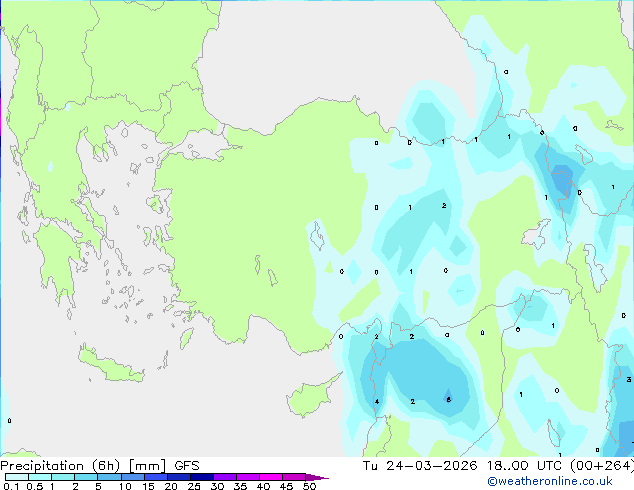Image resolution: width=634 pixels, height=490 pixels.
Task: Click the 10–15 mm legend color swatch
Action: coord(133,477)
